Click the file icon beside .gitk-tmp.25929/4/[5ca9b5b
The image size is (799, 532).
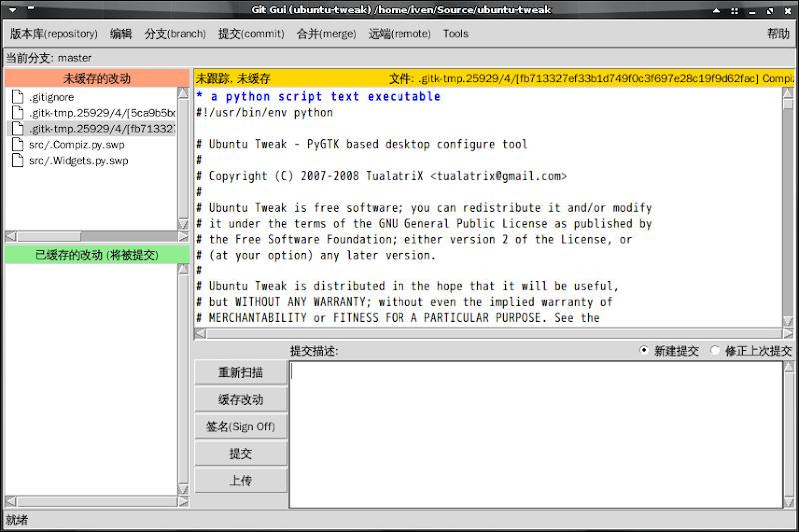pos(18,113)
